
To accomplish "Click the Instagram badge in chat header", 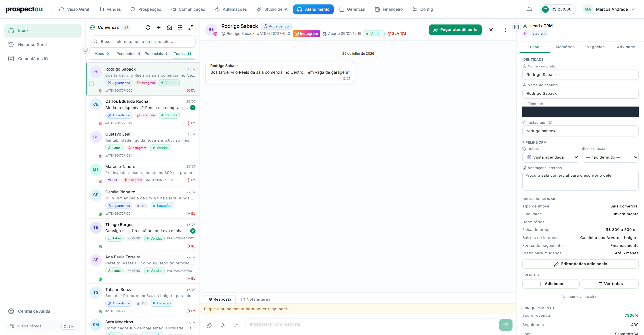I will (306, 34).
